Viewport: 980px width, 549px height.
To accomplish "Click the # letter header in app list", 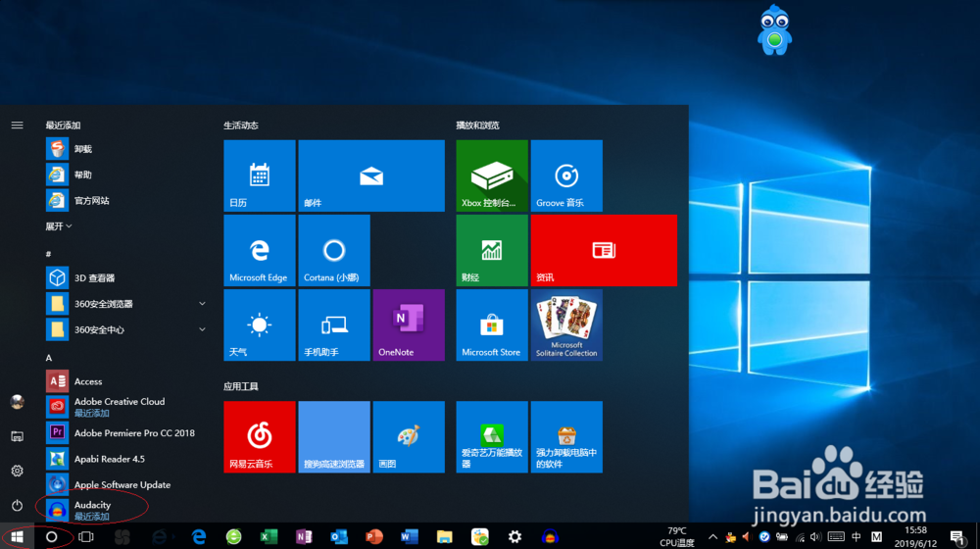I will 48,254.
